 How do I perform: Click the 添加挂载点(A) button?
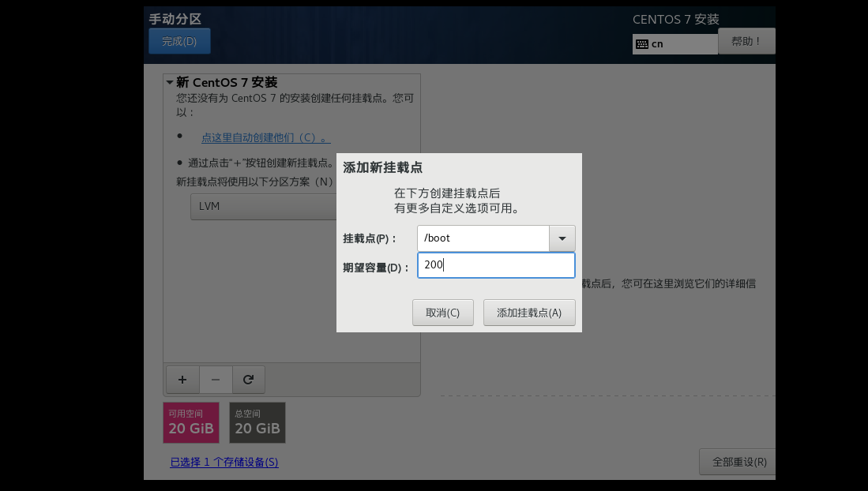[529, 313]
